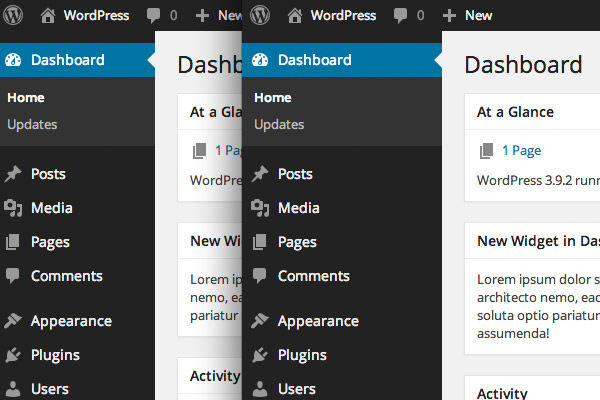
Task: Open Media library icon in left sidebar
Action: tap(13, 208)
